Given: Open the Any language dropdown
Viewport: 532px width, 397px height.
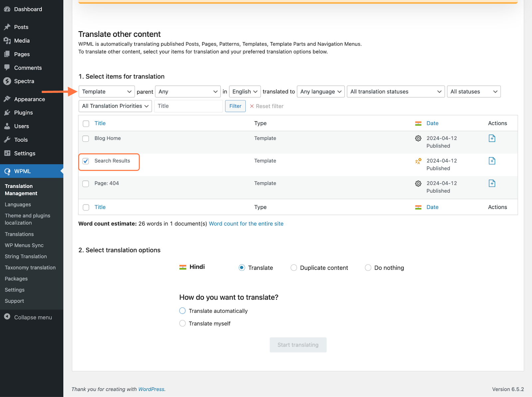Looking at the screenshot, I should pos(320,91).
